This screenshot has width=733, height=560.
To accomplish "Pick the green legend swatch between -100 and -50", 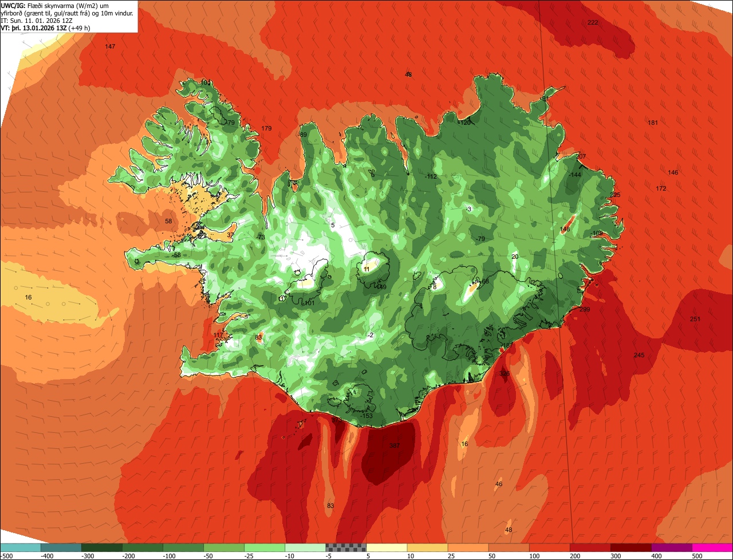I will point(183,547).
